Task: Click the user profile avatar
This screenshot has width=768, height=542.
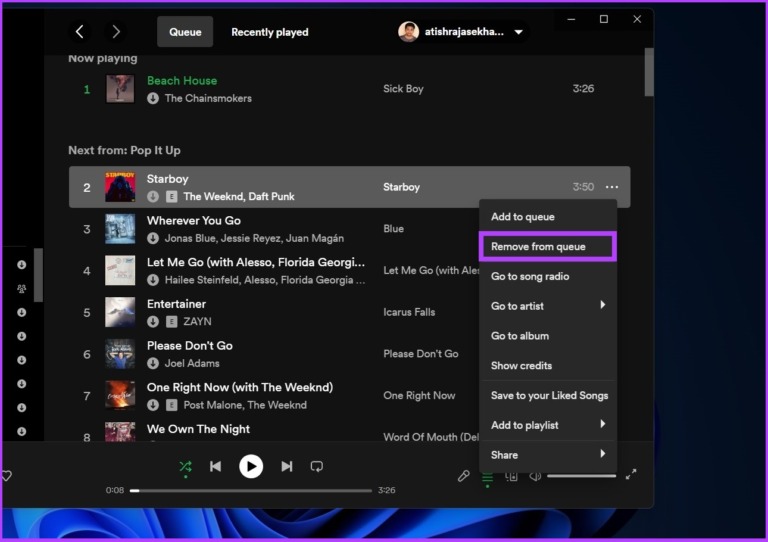Action: [408, 32]
